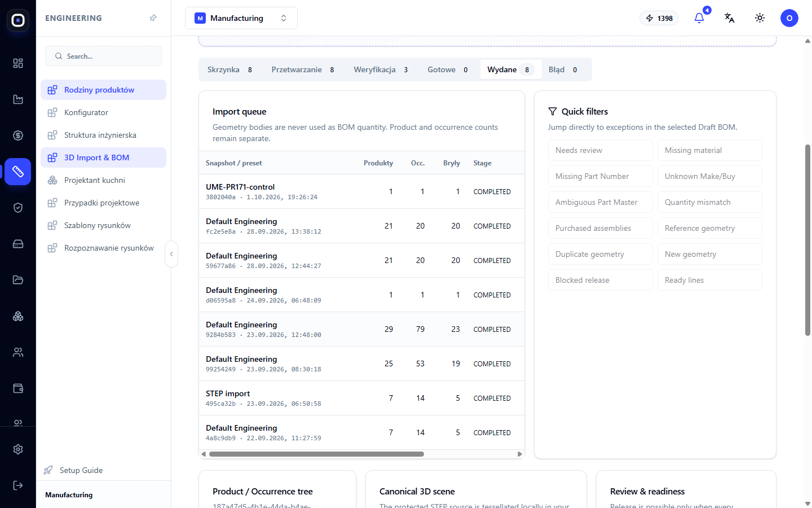Collapse the sidebar with chevron handle
The width and height of the screenshot is (812, 508).
coord(171,254)
